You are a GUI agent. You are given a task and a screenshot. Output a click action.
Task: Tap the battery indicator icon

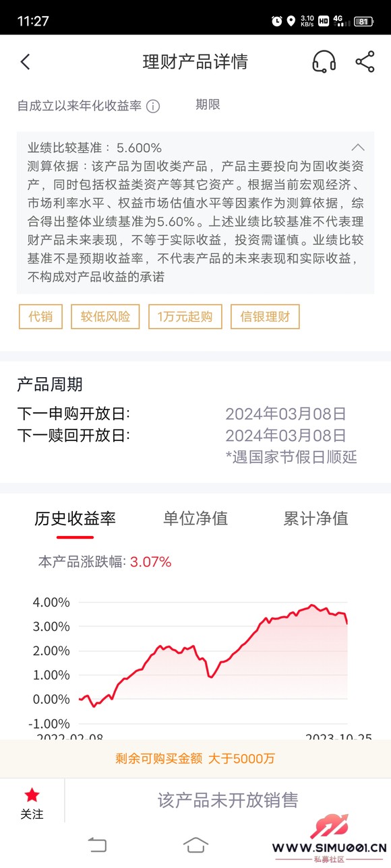[x=364, y=21]
